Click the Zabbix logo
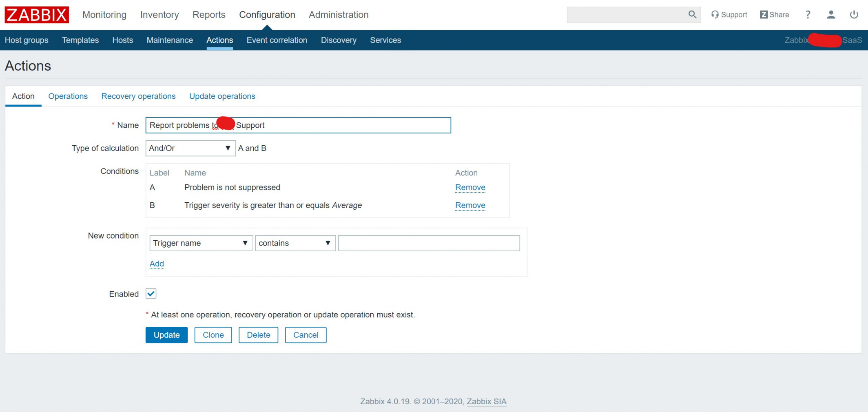Image resolution: width=868 pixels, height=412 pixels. [37, 15]
